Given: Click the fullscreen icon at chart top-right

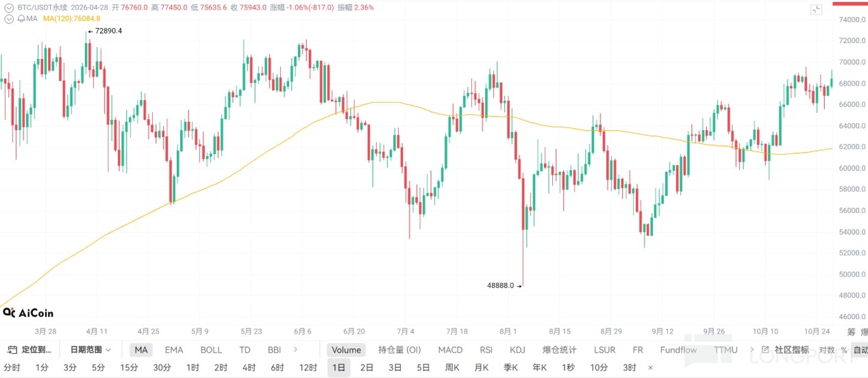Looking at the screenshot, I should coord(816,10).
